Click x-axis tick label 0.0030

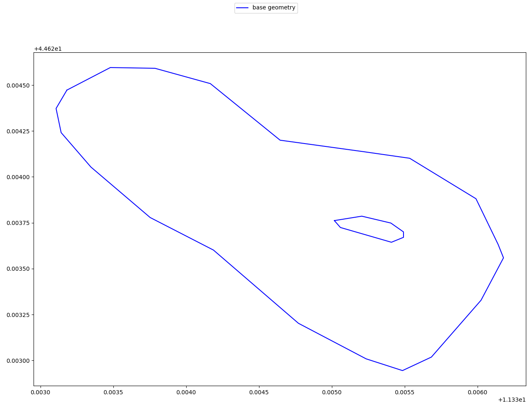pos(41,393)
